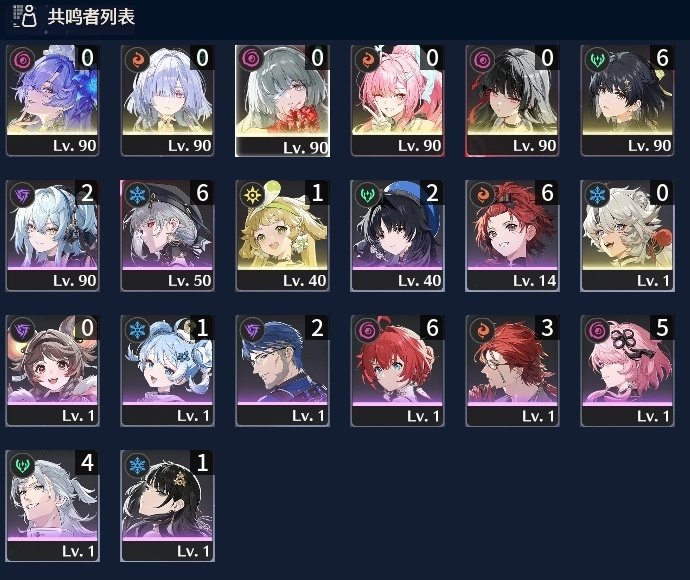Click the pink-haired peace-sign character card
The image size is (690, 580).
397,100
